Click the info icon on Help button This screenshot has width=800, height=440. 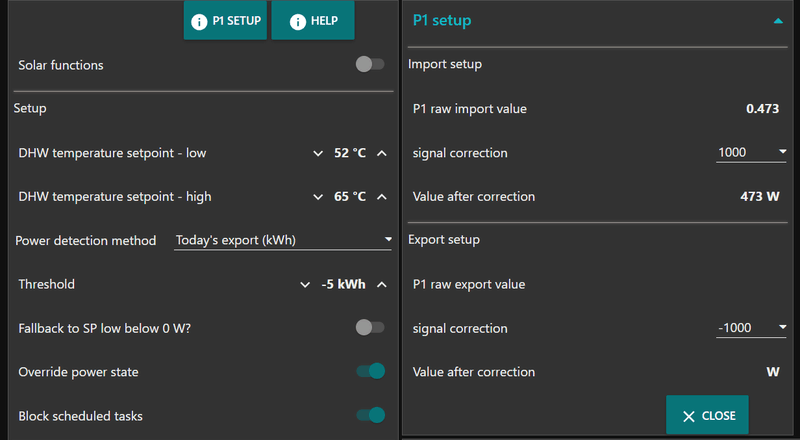click(297, 20)
